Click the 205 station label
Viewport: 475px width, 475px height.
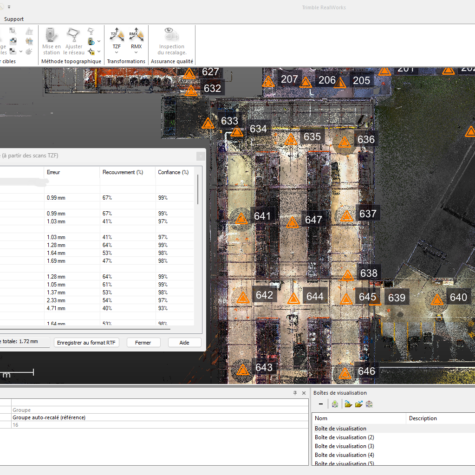click(x=361, y=80)
